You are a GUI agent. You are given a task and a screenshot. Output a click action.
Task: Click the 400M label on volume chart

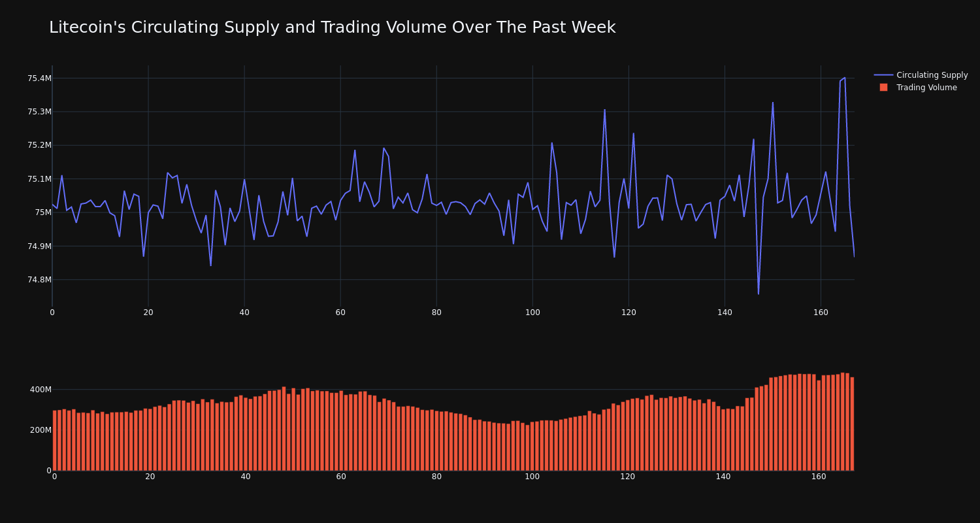[x=41, y=390]
